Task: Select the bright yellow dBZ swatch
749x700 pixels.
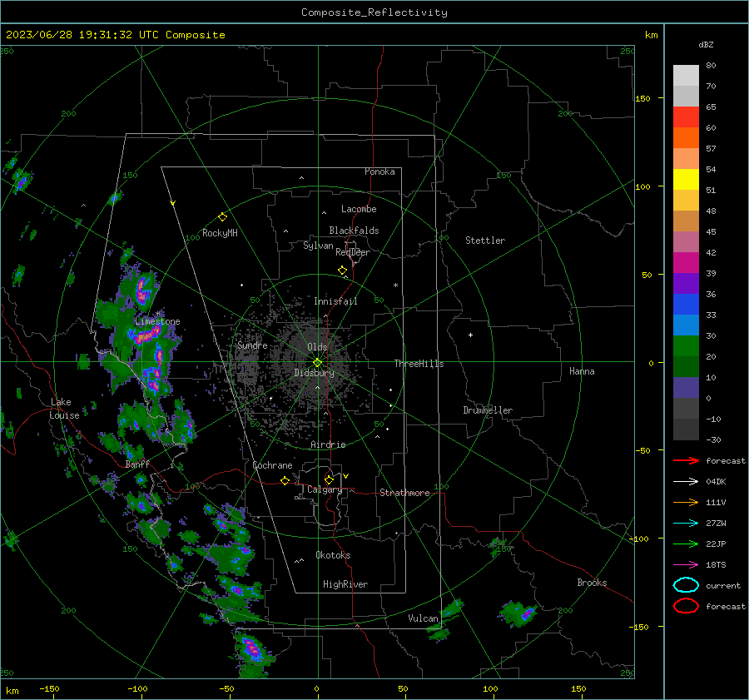Action: coord(686,180)
